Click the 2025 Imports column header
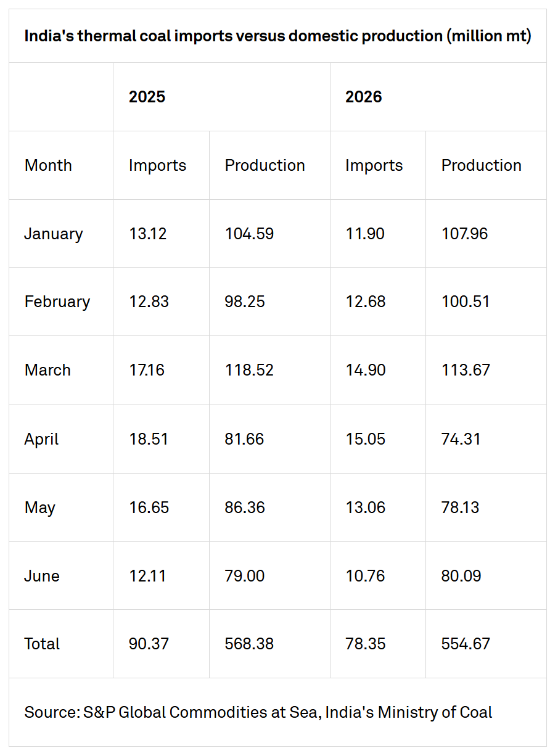This screenshot has height=756, width=550. pos(157,165)
